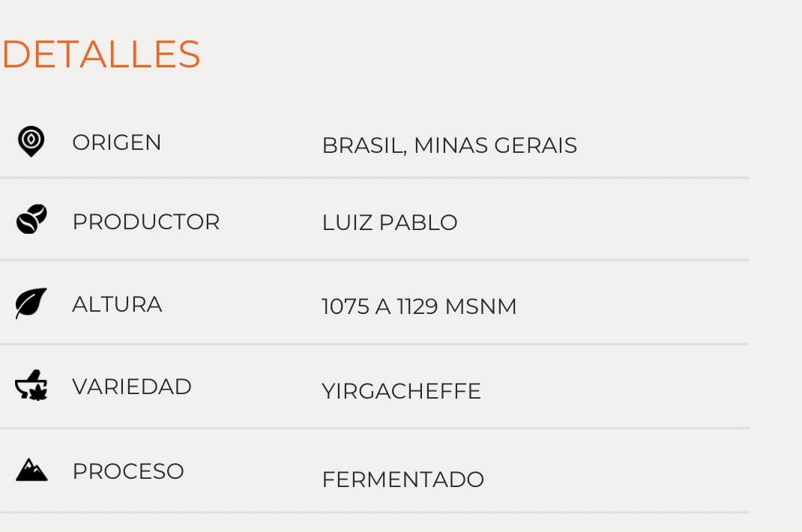Select the DETALLES heading
The height and width of the screenshot is (532, 802).
tap(101, 54)
